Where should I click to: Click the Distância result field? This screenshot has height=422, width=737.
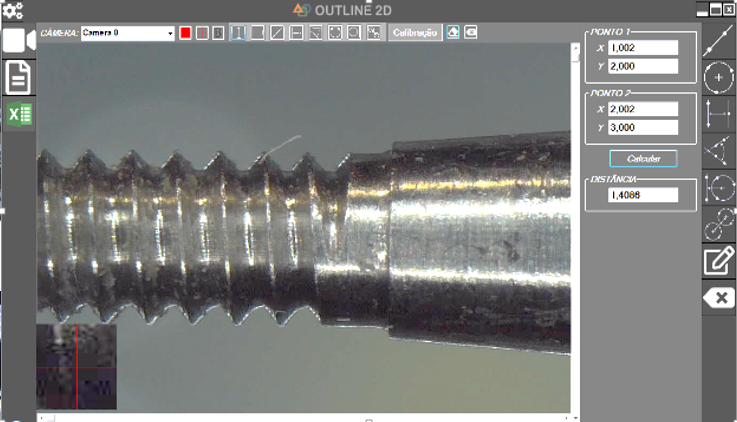tap(641, 195)
